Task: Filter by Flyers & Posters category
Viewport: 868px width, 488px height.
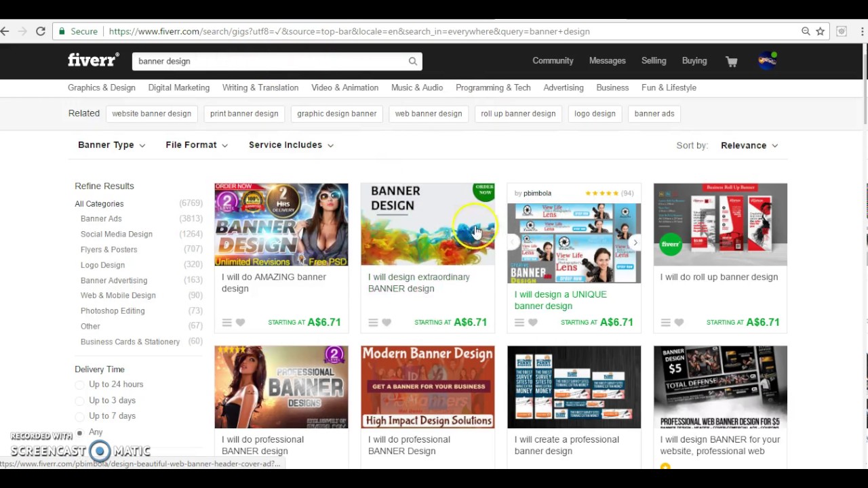Action: (x=108, y=249)
